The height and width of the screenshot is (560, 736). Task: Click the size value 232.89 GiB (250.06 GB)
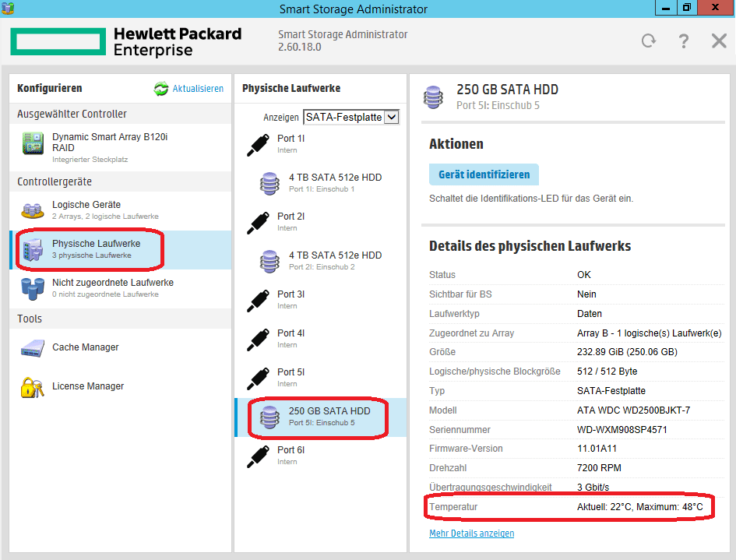(x=627, y=352)
